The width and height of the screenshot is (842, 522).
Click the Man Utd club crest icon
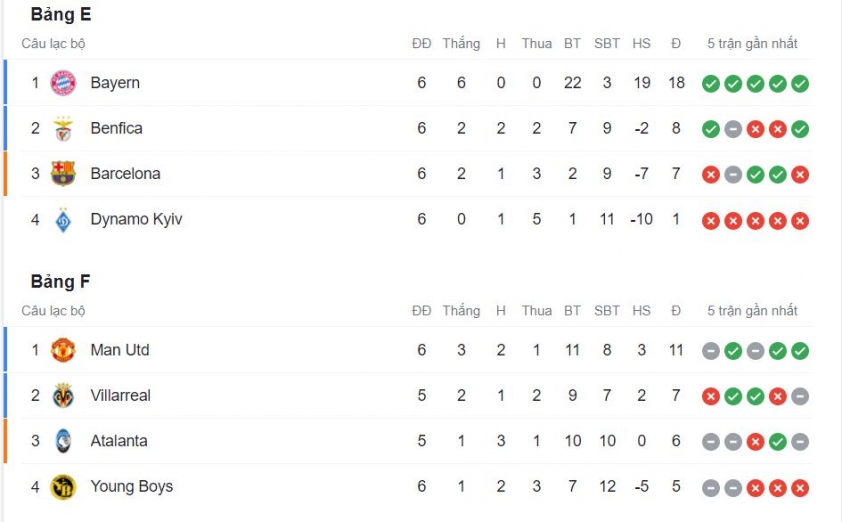click(x=63, y=350)
